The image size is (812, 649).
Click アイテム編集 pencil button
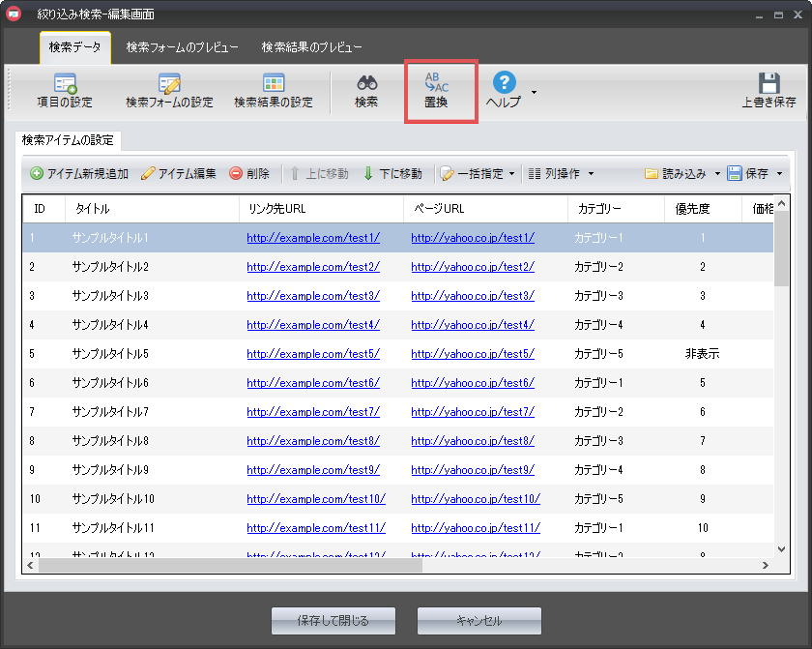[x=179, y=174]
